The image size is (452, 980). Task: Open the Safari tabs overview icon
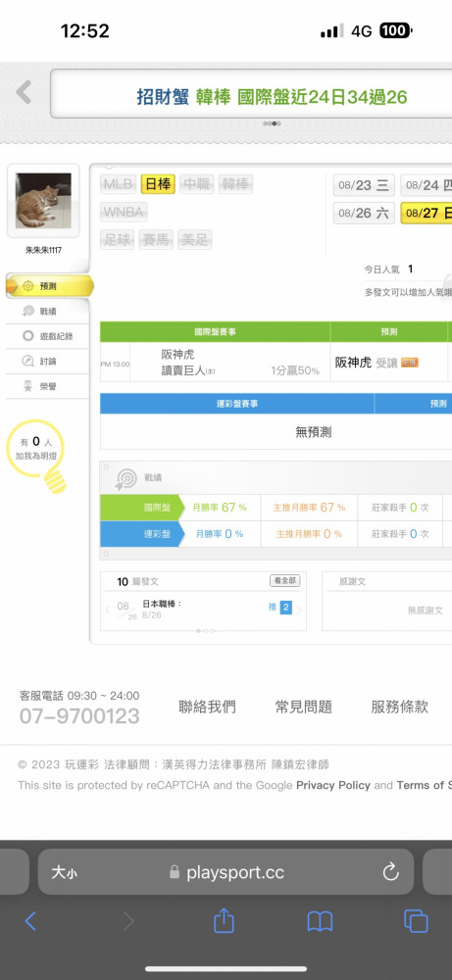tap(416, 921)
